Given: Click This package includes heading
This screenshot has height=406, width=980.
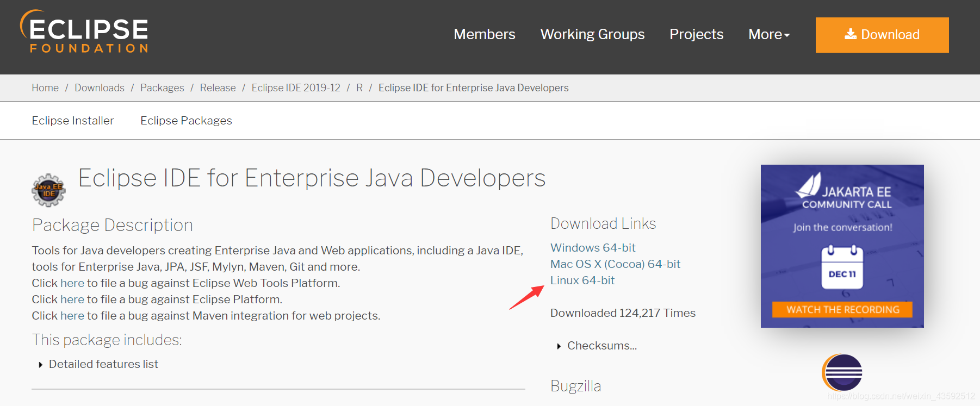Looking at the screenshot, I should (x=107, y=340).
